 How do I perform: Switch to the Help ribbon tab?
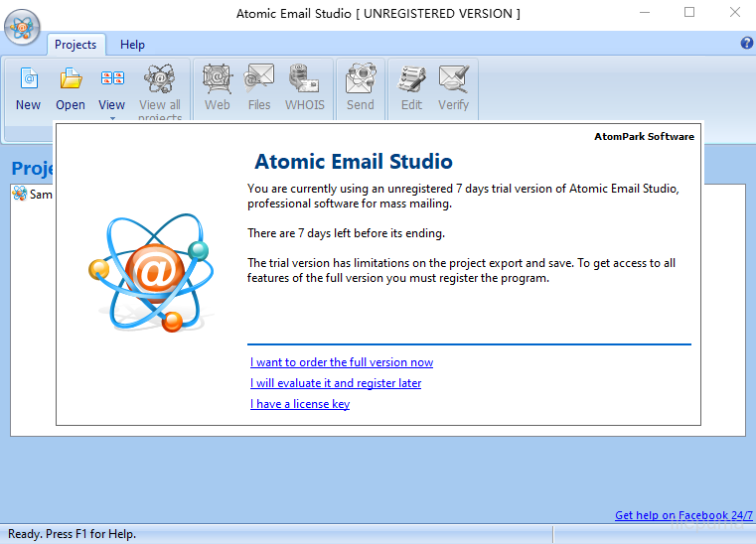pyautogui.click(x=132, y=45)
